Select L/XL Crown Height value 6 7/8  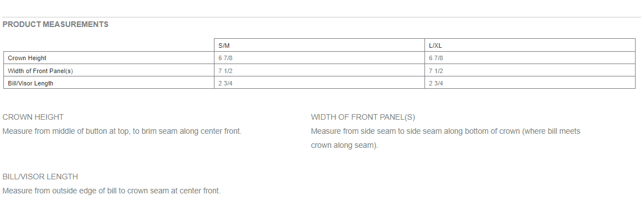coord(436,58)
